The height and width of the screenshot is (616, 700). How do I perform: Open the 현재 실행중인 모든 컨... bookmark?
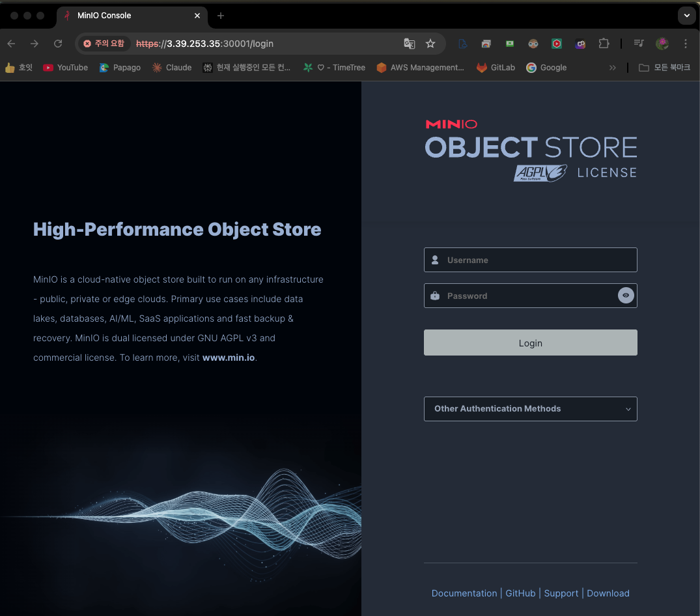coord(246,68)
